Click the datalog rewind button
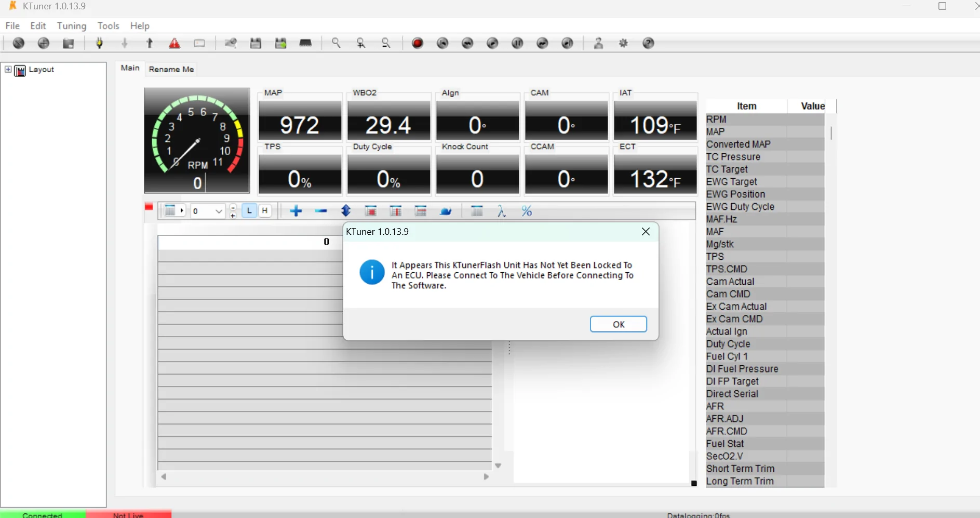 coord(467,43)
